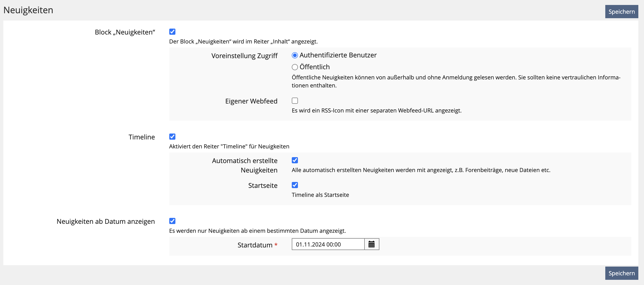Untick the Automatisch erstellte Neuigkeiten checkbox
Viewport: 644px width, 285px height.
click(295, 160)
